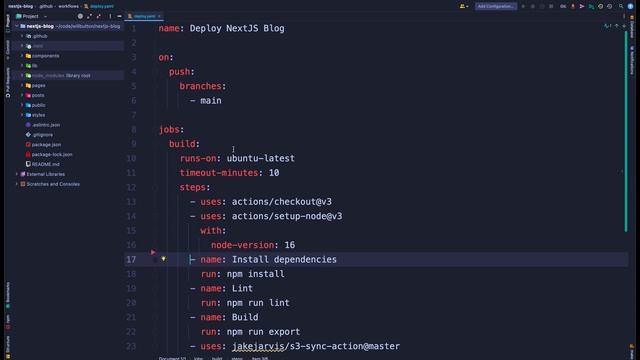Click the Add Configuration button
640x360 pixels.
(496, 6)
